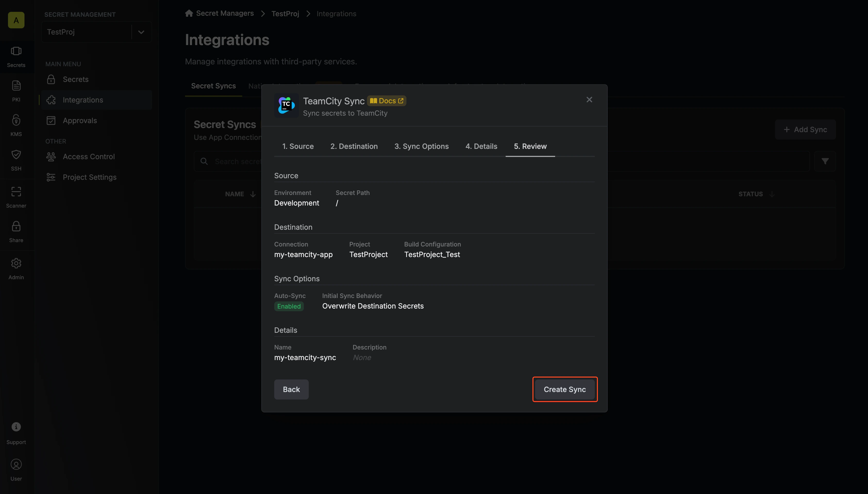Open the PKI section icon
This screenshot has height=494, width=868.
(x=16, y=86)
